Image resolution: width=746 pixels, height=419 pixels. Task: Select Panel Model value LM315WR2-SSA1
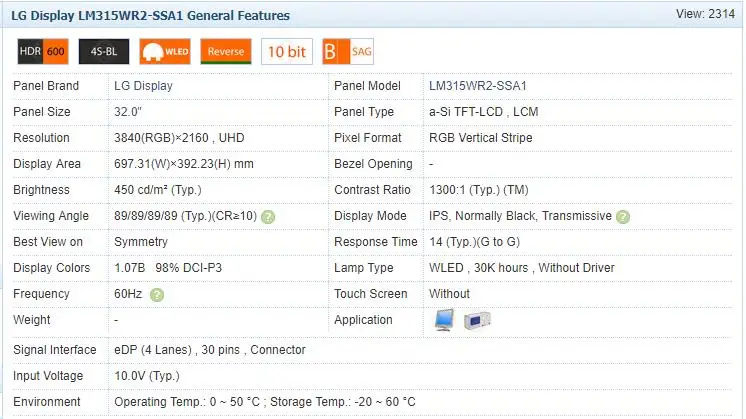pos(478,86)
